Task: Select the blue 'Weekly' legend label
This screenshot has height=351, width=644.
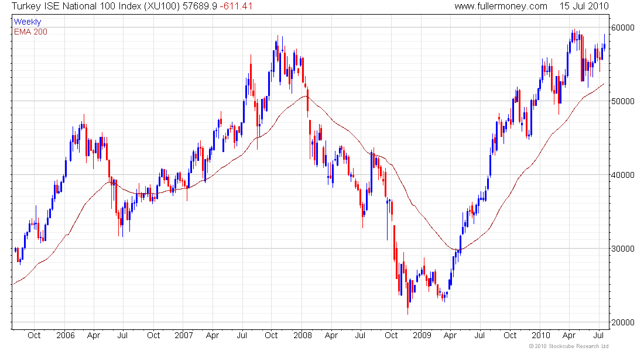Action: (x=28, y=22)
